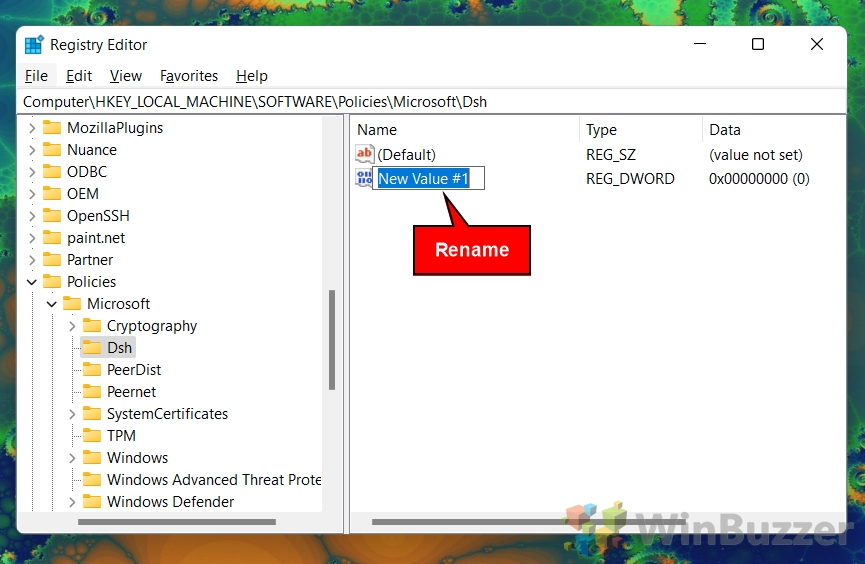Click the Policies folder icon
This screenshot has width=865, height=564.
click(x=52, y=281)
